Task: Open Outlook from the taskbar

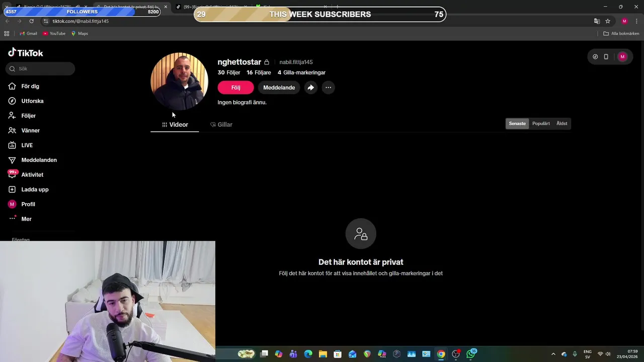Action: (352, 354)
